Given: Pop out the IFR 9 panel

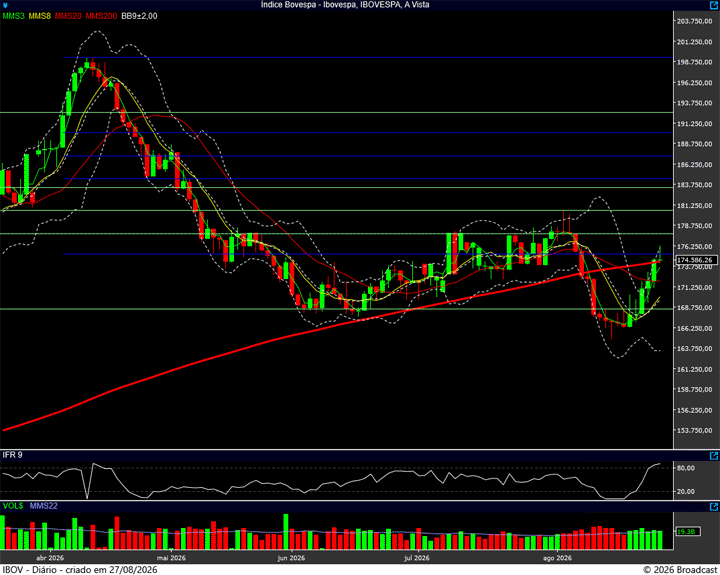Looking at the screenshot, I should pos(714,456).
